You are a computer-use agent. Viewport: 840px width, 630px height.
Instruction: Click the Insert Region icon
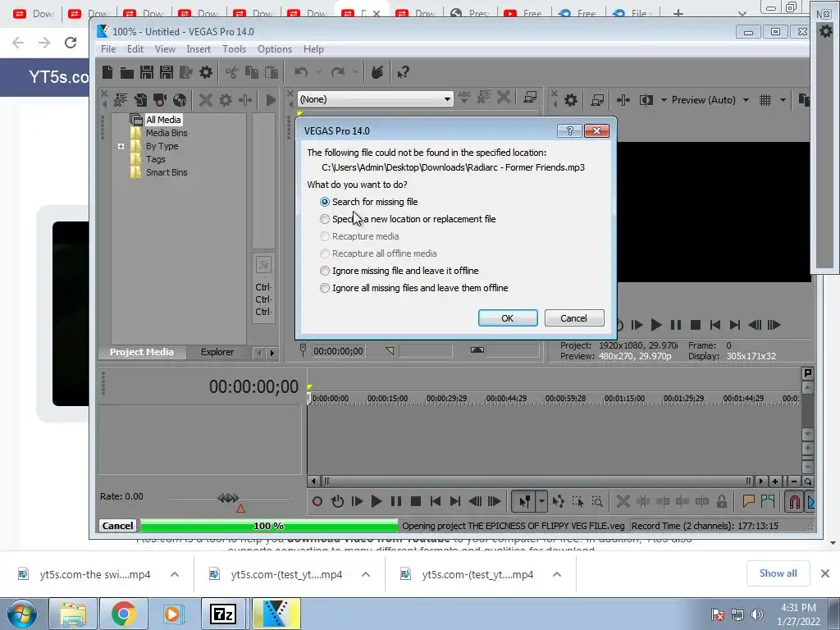pos(768,501)
